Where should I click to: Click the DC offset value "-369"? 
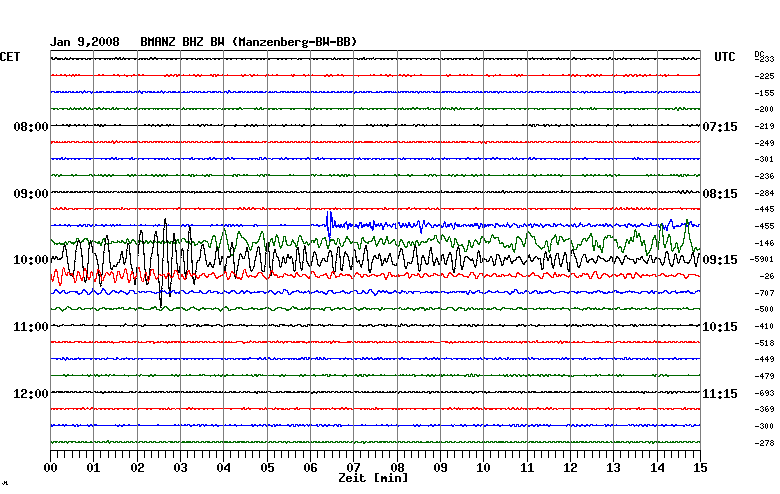[x=765, y=409]
